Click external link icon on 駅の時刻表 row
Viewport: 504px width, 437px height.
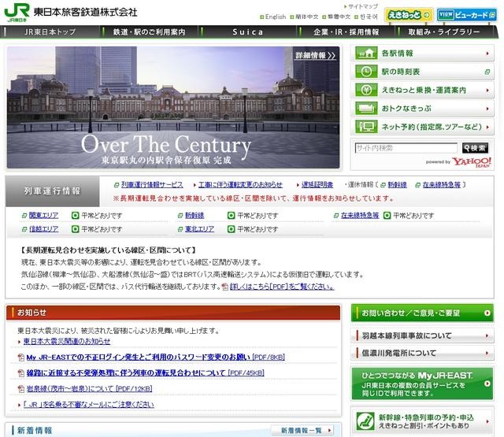pyautogui.click(x=487, y=72)
